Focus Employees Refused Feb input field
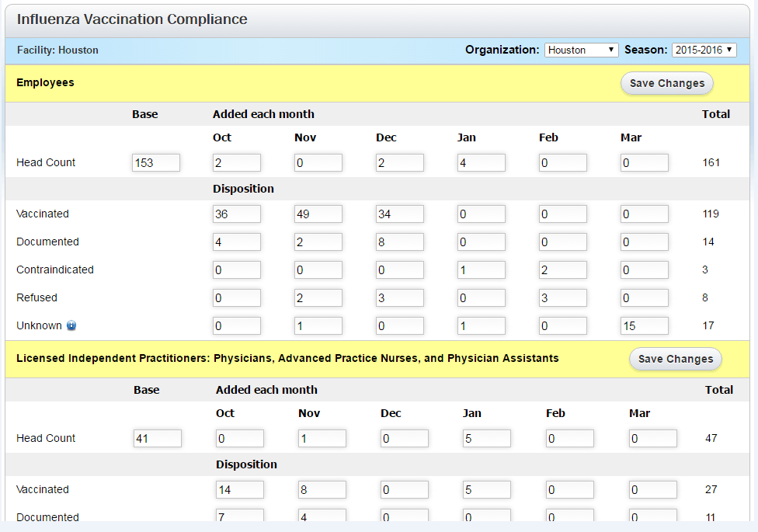The image size is (758, 532). tap(562, 297)
